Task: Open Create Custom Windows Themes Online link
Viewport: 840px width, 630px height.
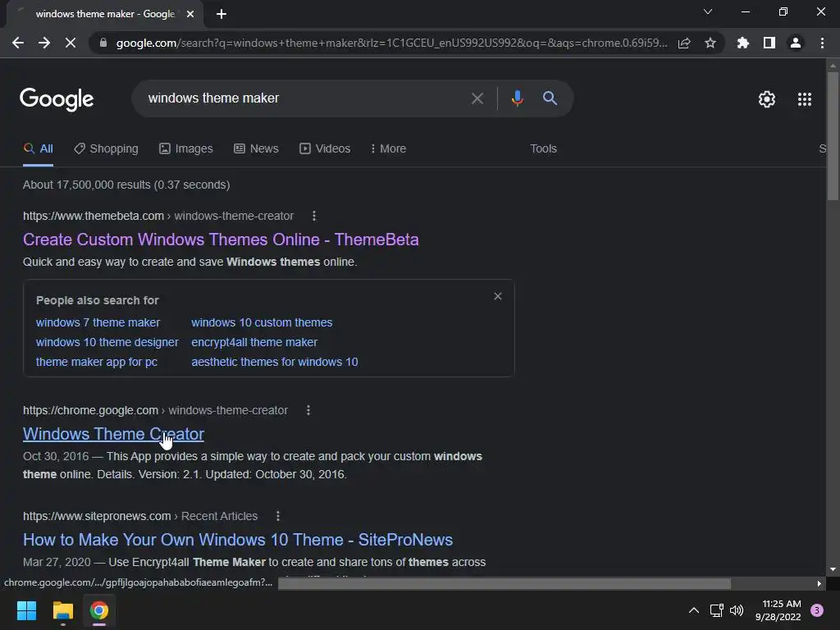Action: pyautogui.click(x=221, y=240)
